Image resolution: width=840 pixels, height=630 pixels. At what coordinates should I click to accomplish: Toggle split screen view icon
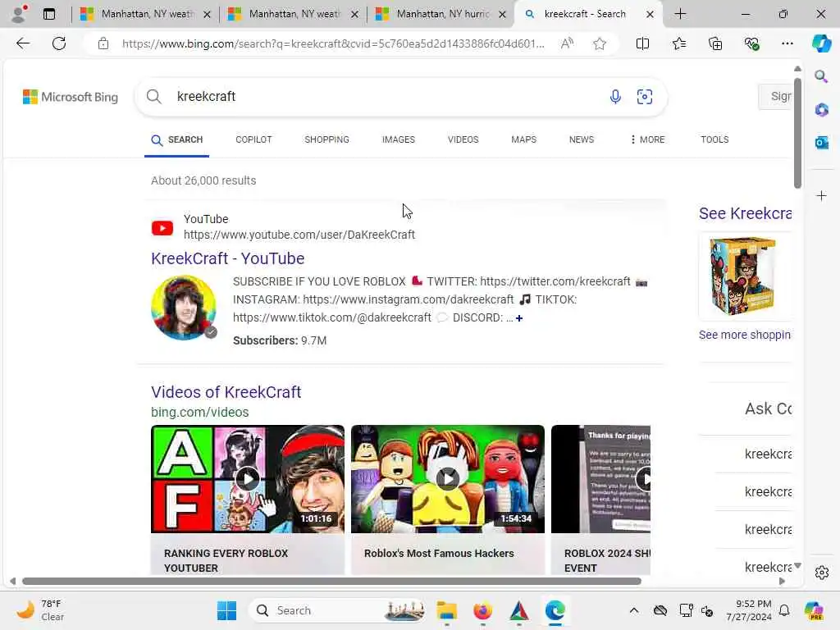coord(642,43)
